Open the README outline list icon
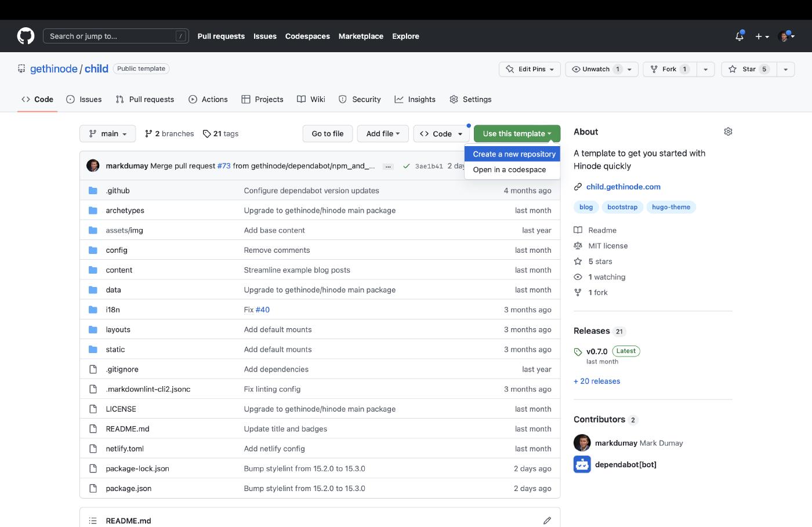The height and width of the screenshot is (527, 812). pyautogui.click(x=93, y=521)
